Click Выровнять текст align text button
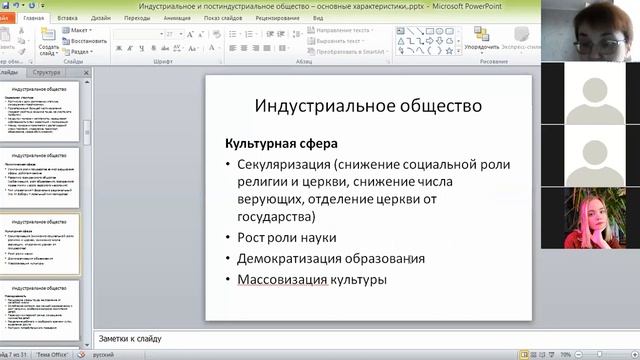This screenshot has width=640, height=360. (x=336, y=41)
